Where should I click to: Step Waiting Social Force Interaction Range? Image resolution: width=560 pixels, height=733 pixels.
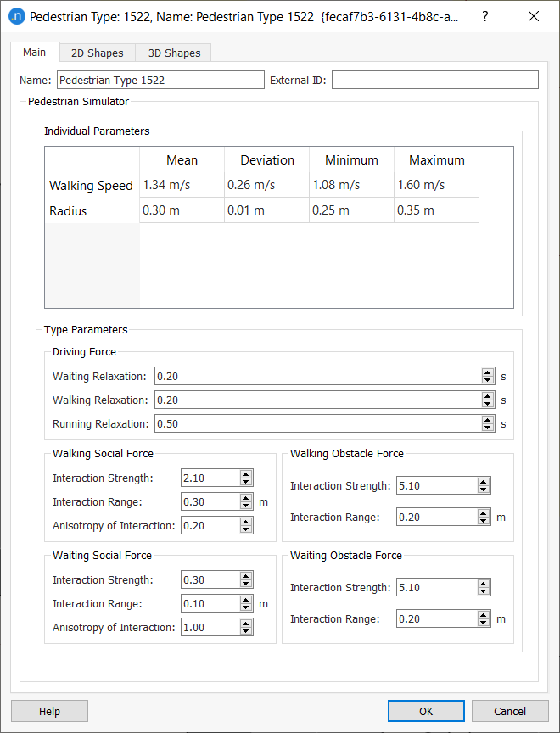[246, 604]
